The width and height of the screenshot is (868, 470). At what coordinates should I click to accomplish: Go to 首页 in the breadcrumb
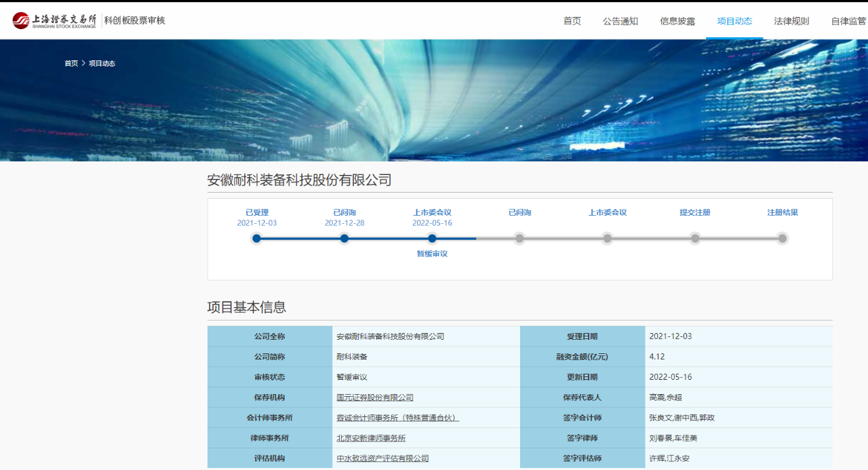point(71,63)
